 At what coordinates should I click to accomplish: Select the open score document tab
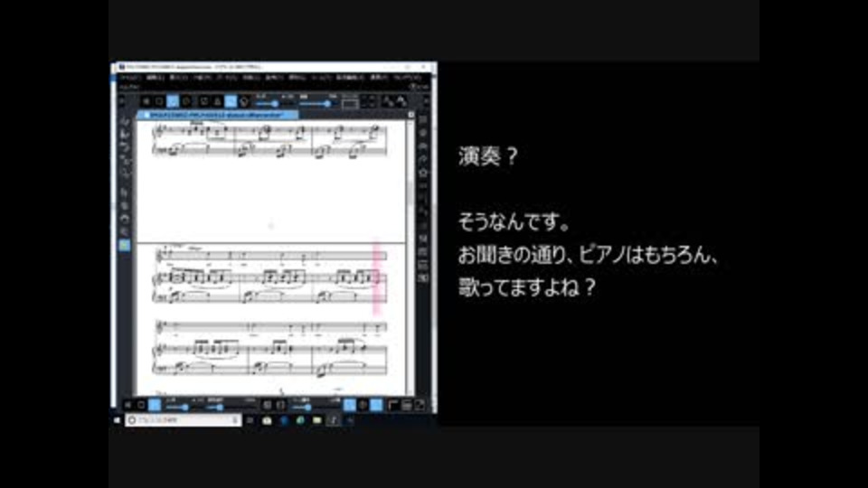tap(218, 115)
